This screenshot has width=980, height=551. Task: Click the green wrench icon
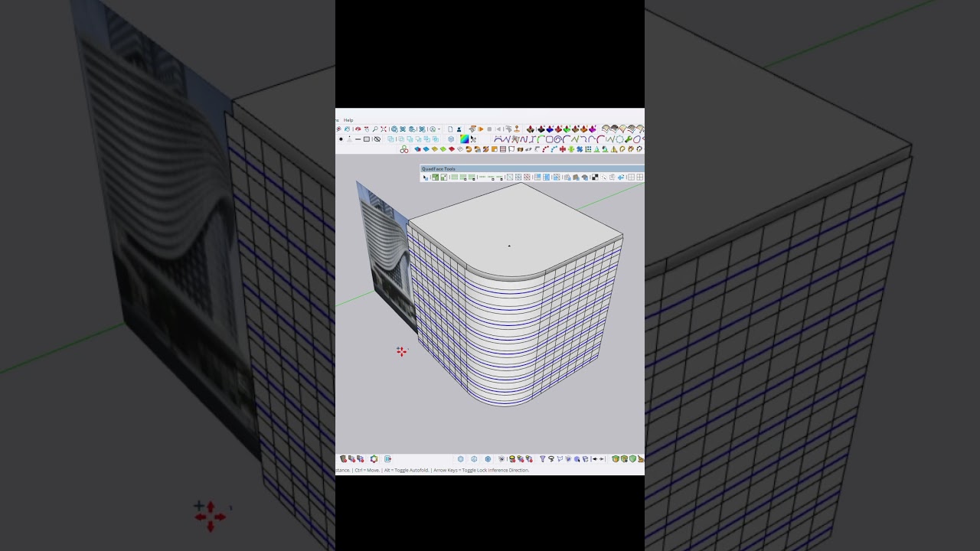(629, 139)
